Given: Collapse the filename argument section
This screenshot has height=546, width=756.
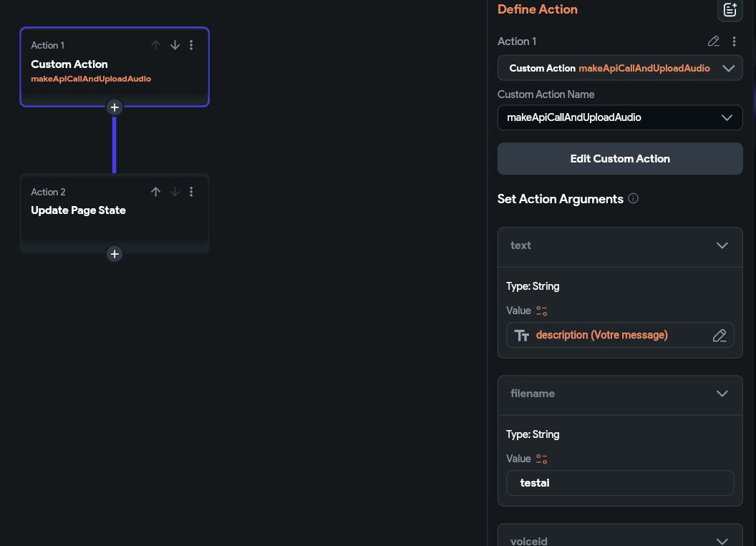Looking at the screenshot, I should [722, 394].
